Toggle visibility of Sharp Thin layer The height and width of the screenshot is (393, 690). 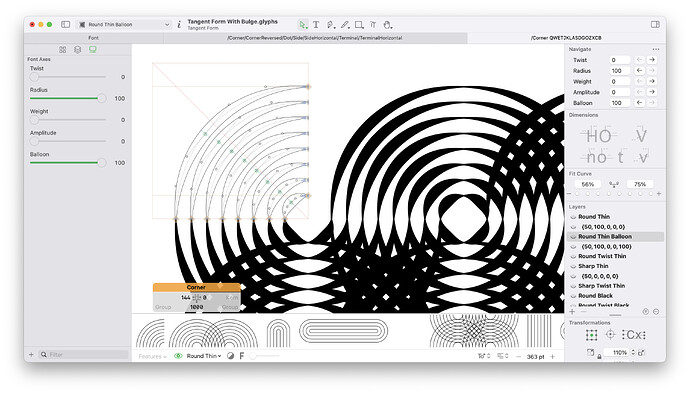tap(573, 266)
